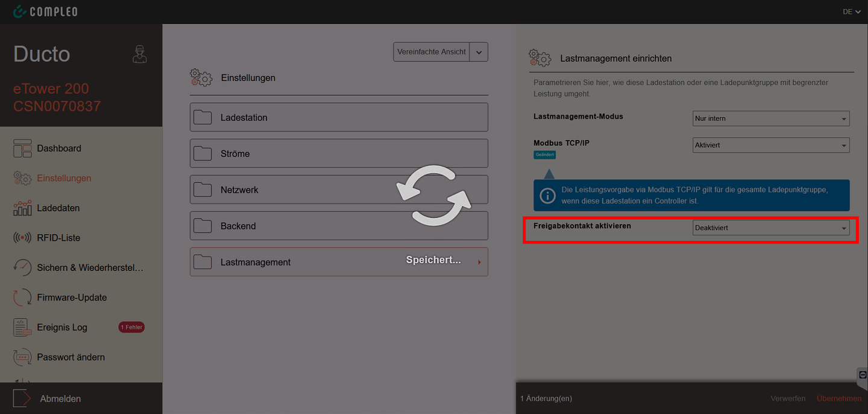Click Verwerfen to discard changes
Screen dimensions: 868x414
coord(788,399)
